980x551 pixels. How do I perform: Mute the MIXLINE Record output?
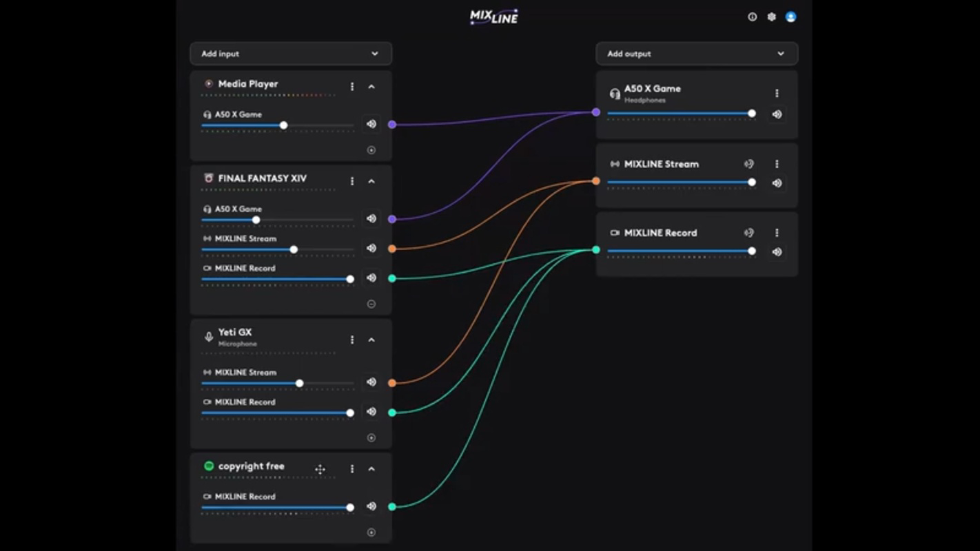tap(777, 252)
